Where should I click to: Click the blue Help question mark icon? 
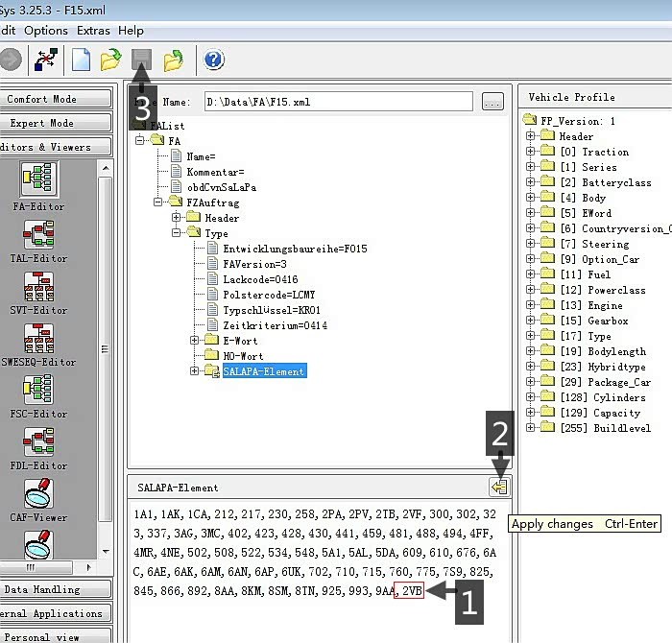tap(214, 60)
